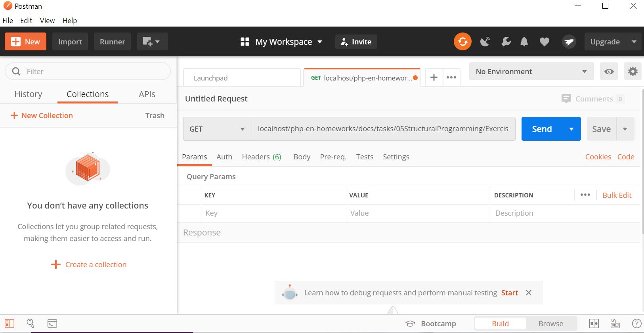The height and width of the screenshot is (333, 644).
Task: Click the Runner button
Action: tap(113, 42)
